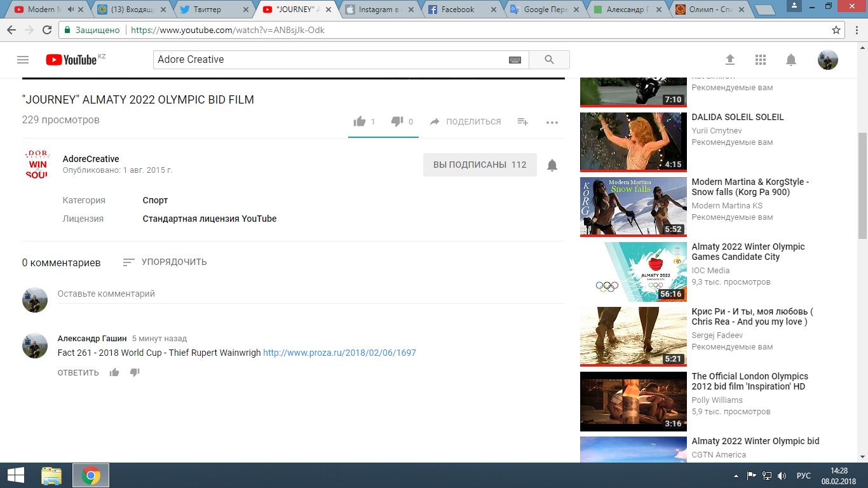Open the 7:10 motorcycle video thumbnail
Screen dimensions: 868x488
click(x=634, y=91)
